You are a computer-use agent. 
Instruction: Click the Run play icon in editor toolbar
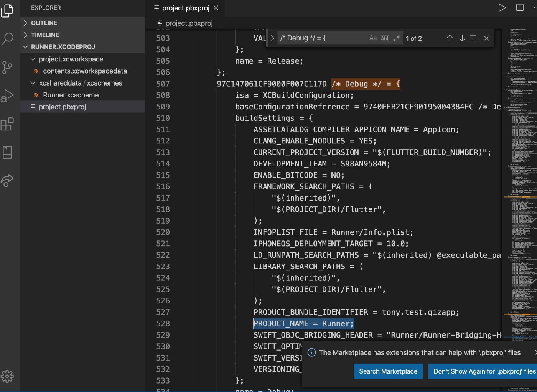click(x=502, y=8)
